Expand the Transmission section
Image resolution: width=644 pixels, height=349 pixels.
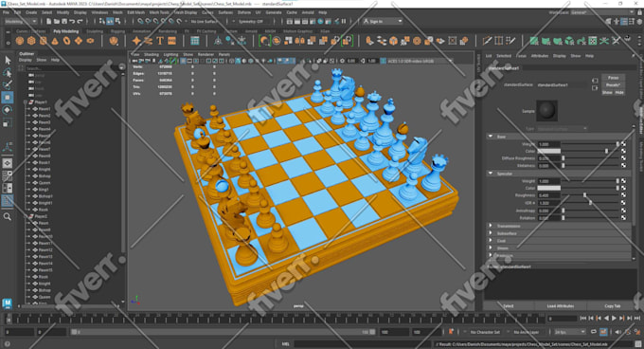(x=491, y=226)
